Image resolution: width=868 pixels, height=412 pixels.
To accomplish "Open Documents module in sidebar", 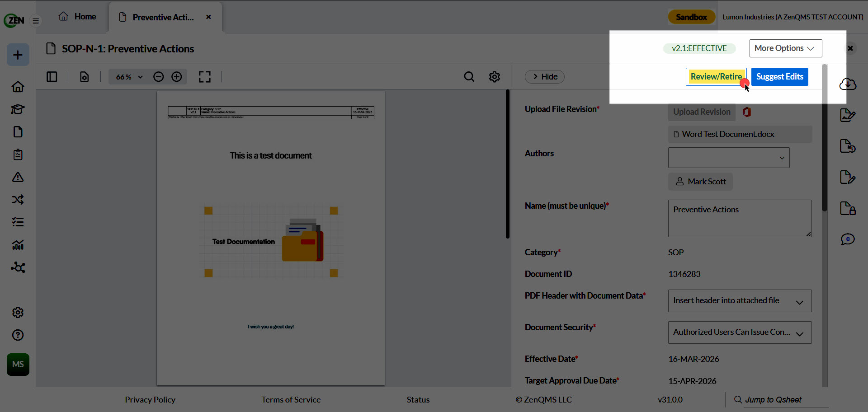I will [x=18, y=131].
